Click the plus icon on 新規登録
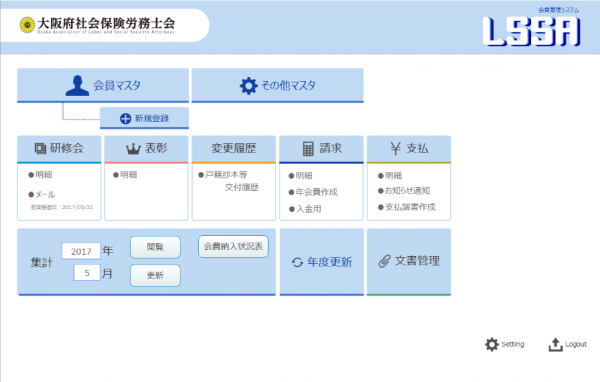 (126, 119)
